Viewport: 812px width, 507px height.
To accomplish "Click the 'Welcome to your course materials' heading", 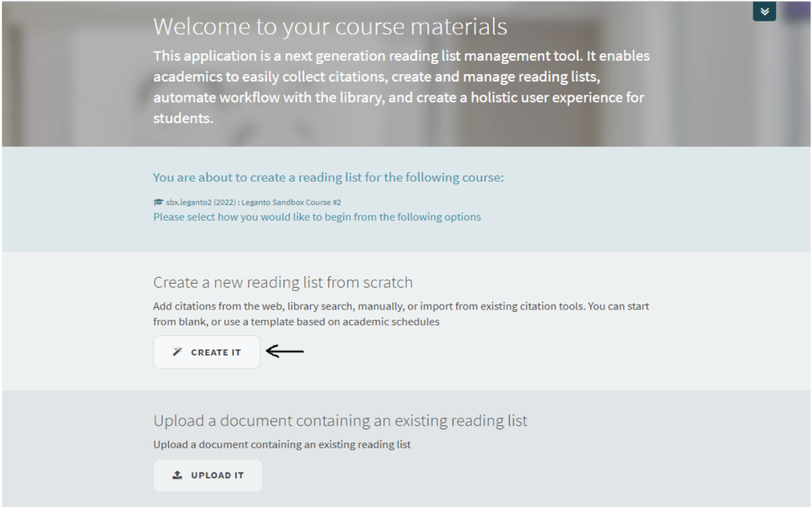I will coord(331,26).
